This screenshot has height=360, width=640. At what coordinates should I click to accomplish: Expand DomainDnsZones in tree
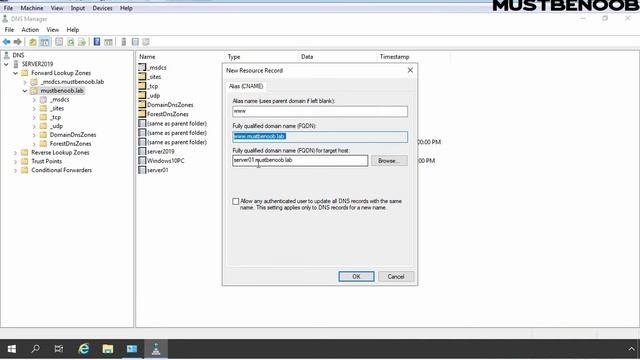pos(34,135)
